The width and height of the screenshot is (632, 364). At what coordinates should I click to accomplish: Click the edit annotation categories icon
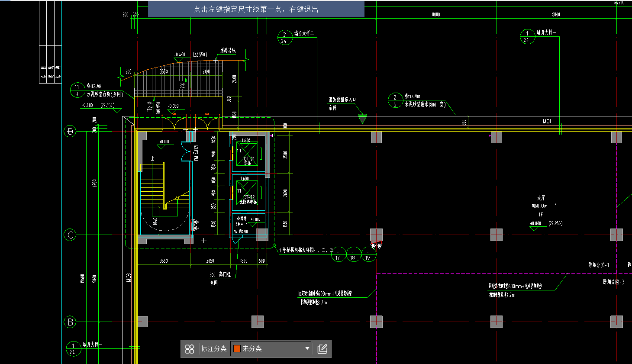(322, 349)
